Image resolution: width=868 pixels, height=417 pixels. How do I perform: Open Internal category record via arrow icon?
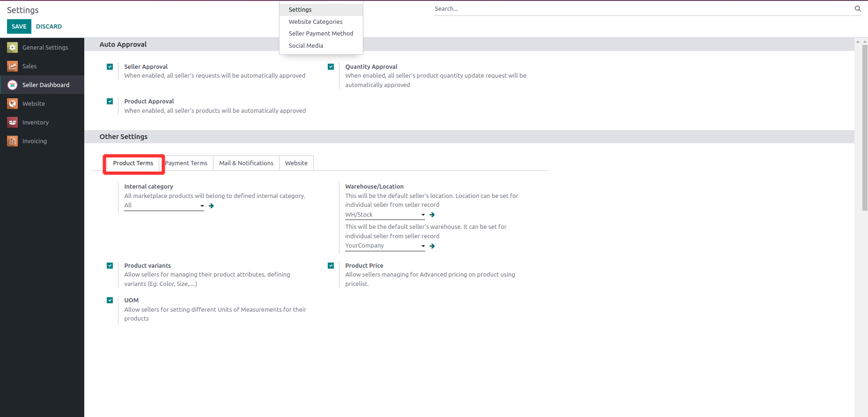click(x=211, y=206)
